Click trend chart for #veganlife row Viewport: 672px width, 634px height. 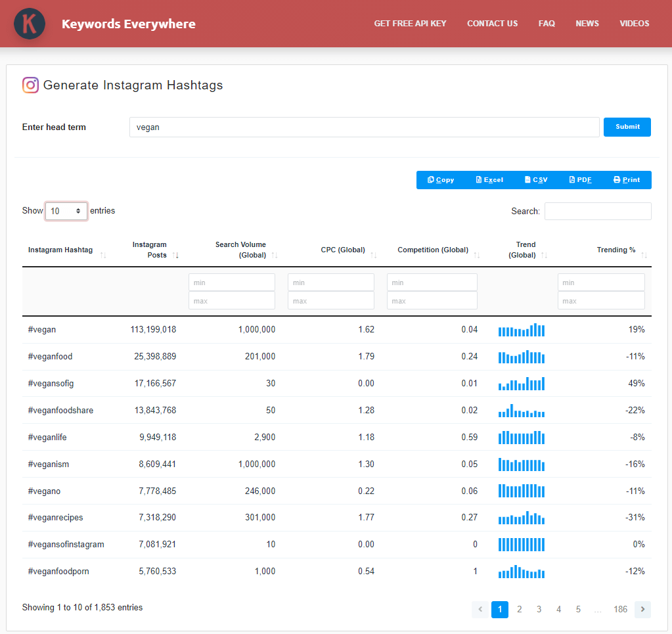coord(522,438)
